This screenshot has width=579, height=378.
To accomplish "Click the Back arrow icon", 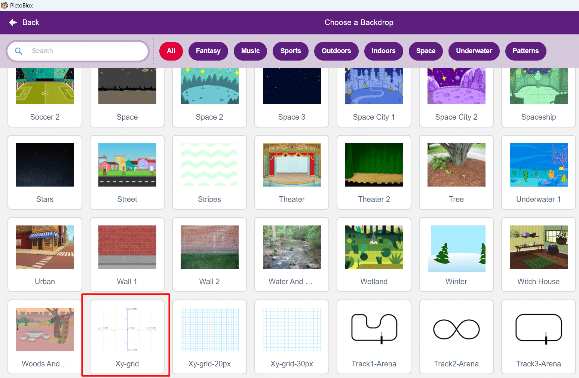I will pos(13,23).
